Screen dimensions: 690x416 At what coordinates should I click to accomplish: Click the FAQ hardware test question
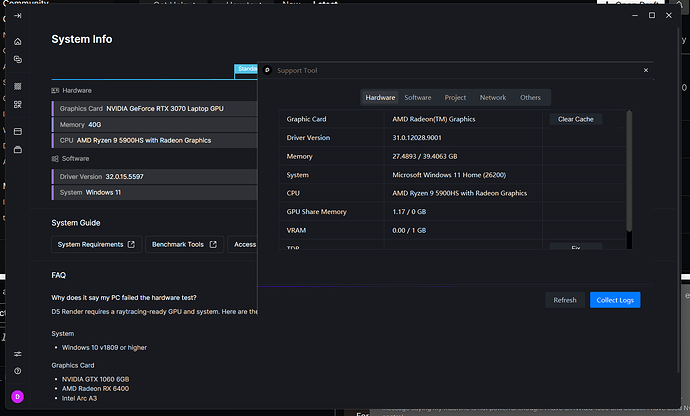click(124, 298)
